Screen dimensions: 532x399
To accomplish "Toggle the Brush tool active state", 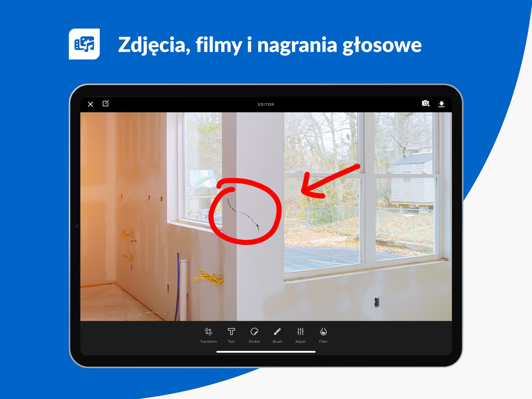I will pyautogui.click(x=276, y=334).
